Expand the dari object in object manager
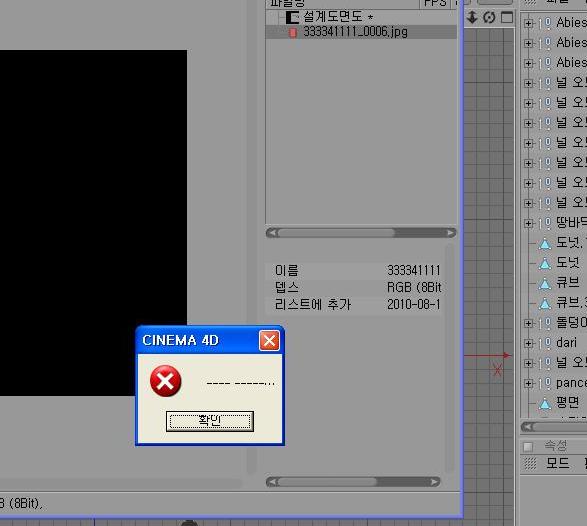This screenshot has height=526, width=587. click(x=528, y=343)
